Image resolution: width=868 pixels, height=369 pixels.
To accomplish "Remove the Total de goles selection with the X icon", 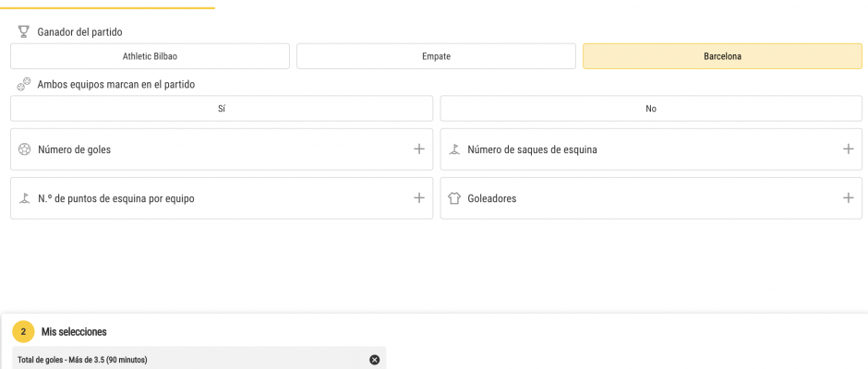I will tap(375, 360).
